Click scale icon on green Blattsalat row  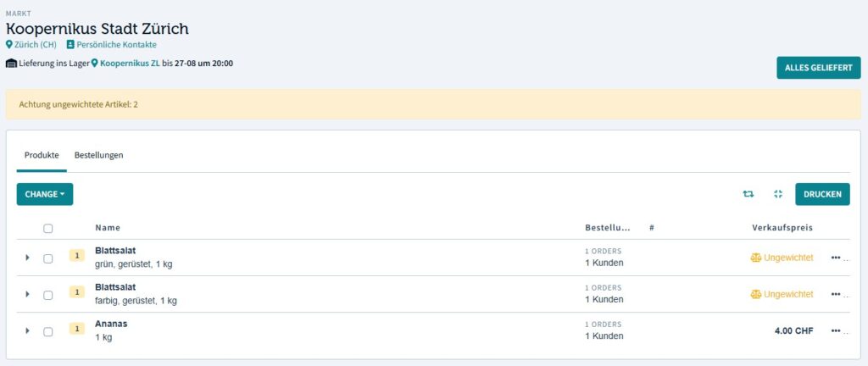[x=756, y=258]
